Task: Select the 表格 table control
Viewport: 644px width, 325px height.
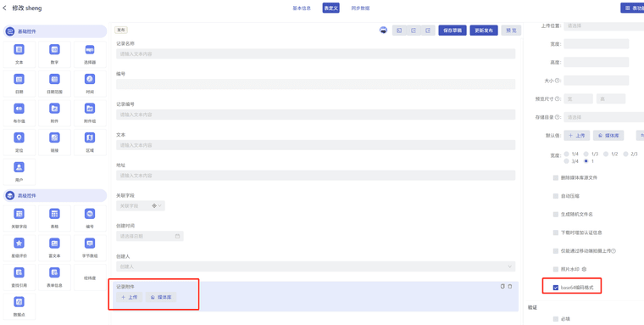Action: 54,219
